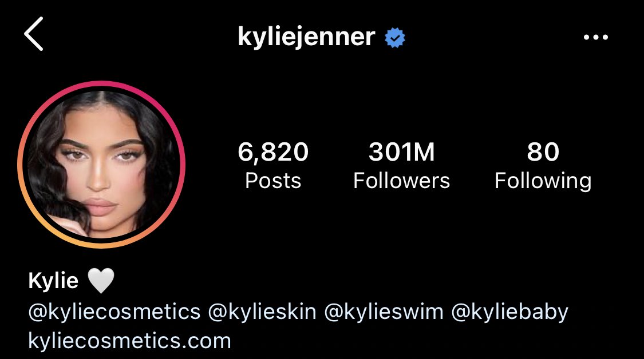Click the white heart emoji
The image size is (644, 359).
pyautogui.click(x=101, y=281)
